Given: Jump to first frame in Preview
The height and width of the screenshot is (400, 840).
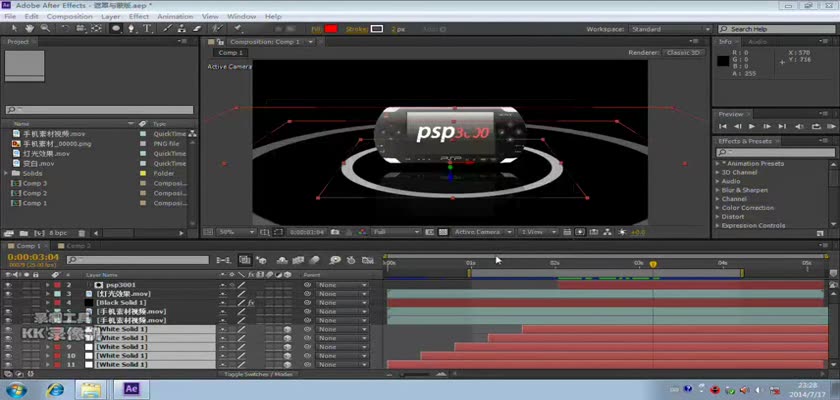Looking at the screenshot, I should pyautogui.click(x=723, y=126).
